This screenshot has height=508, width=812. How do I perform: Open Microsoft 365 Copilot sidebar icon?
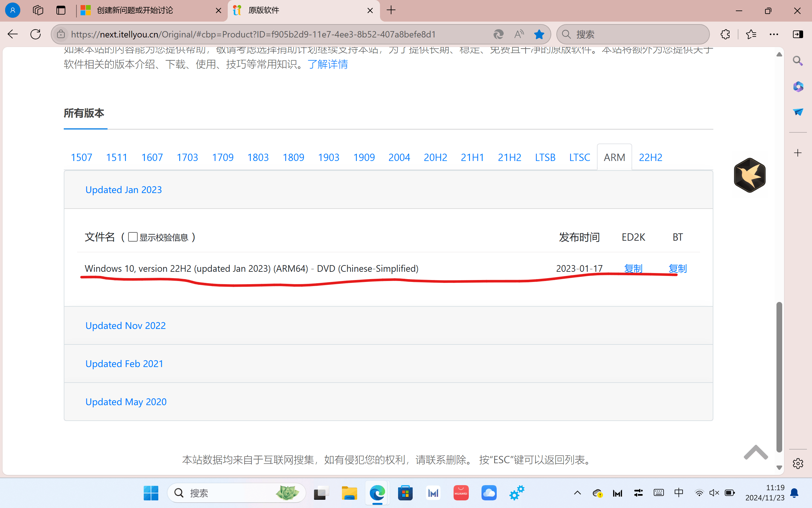tap(798, 87)
